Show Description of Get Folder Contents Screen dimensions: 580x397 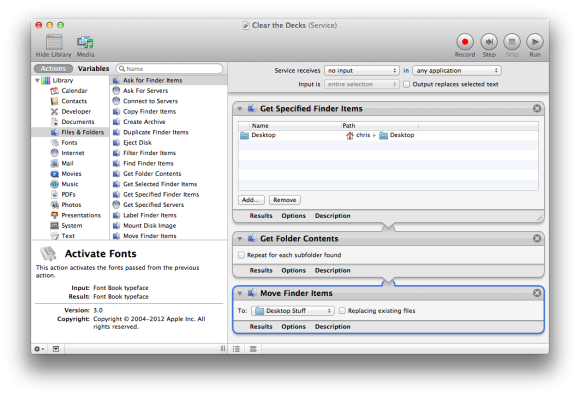click(333, 270)
